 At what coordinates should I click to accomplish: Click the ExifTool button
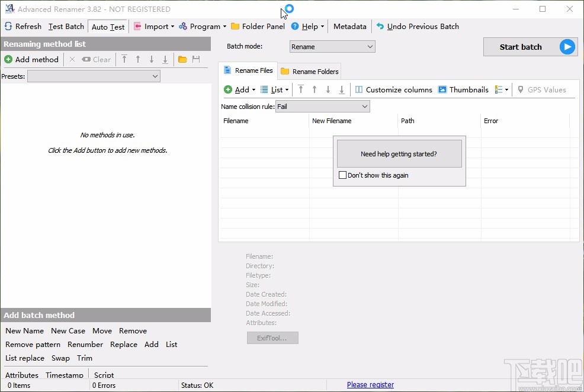272,338
